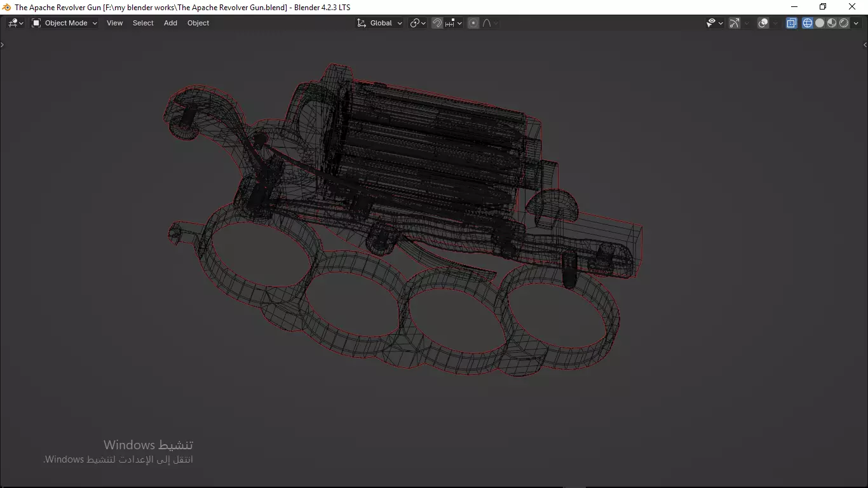Open the transform pivot point dropdown
Screen dimensions: 868x488
tap(417, 23)
